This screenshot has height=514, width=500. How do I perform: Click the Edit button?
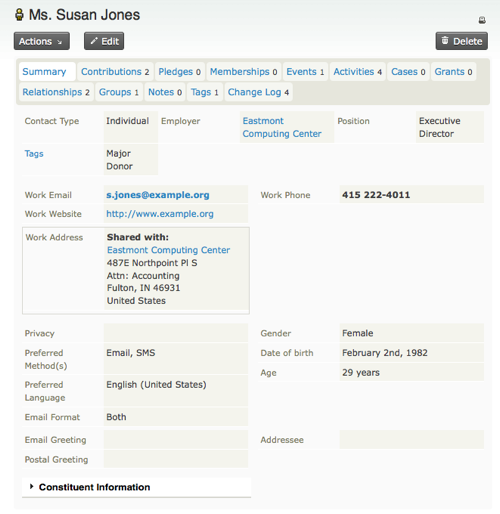tap(104, 41)
